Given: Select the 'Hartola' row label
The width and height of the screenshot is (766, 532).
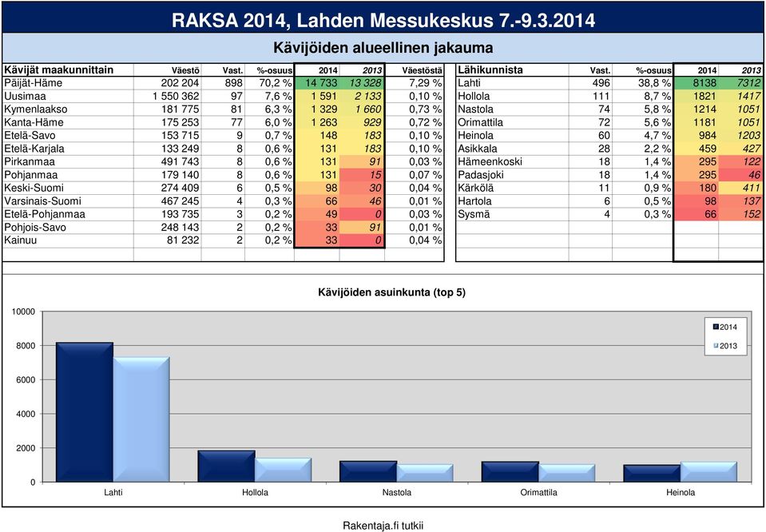Looking at the screenshot, I should pos(474,200).
